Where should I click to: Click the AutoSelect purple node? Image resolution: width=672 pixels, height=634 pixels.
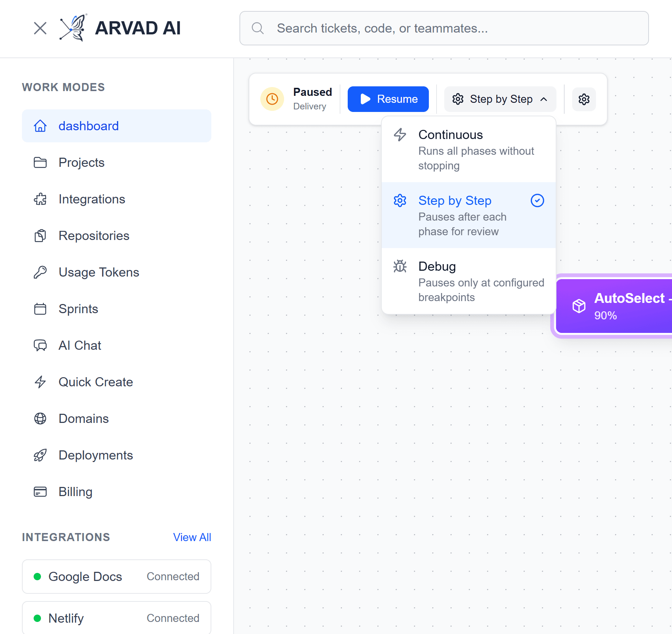pyautogui.click(x=614, y=306)
